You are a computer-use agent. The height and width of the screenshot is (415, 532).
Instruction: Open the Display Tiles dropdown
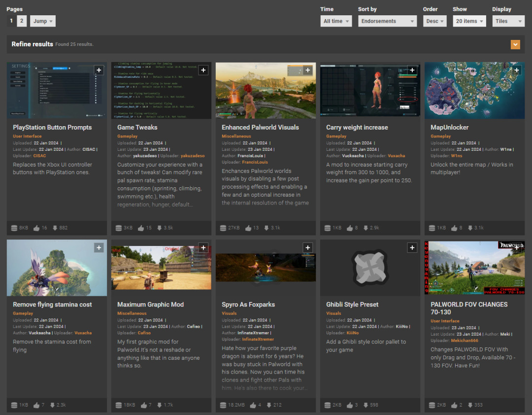click(508, 21)
